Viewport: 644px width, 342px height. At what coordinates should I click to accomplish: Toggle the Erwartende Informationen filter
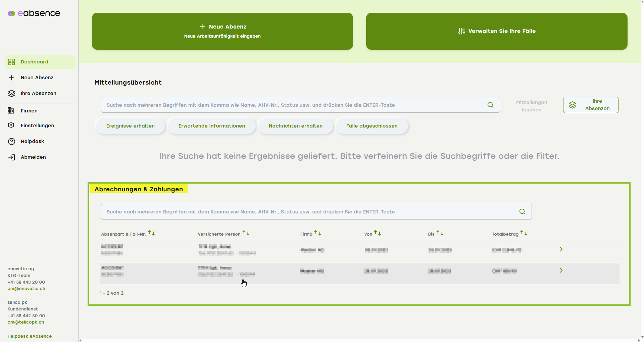point(211,126)
